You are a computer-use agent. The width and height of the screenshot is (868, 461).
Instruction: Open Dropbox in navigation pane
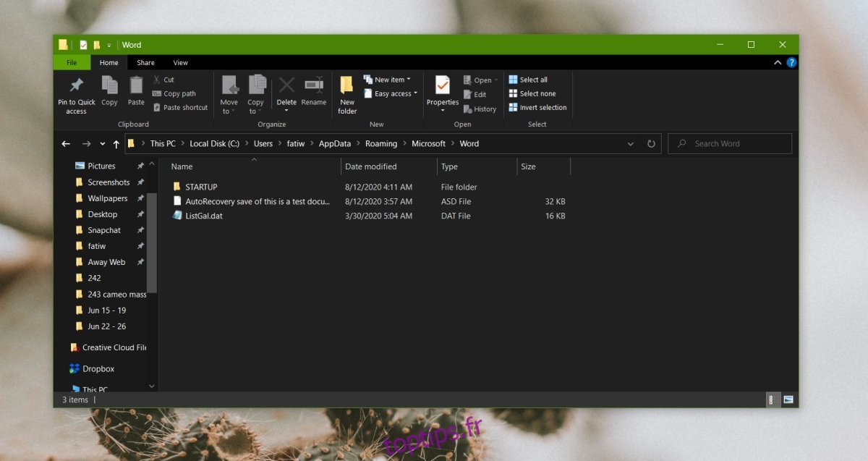[98, 369]
